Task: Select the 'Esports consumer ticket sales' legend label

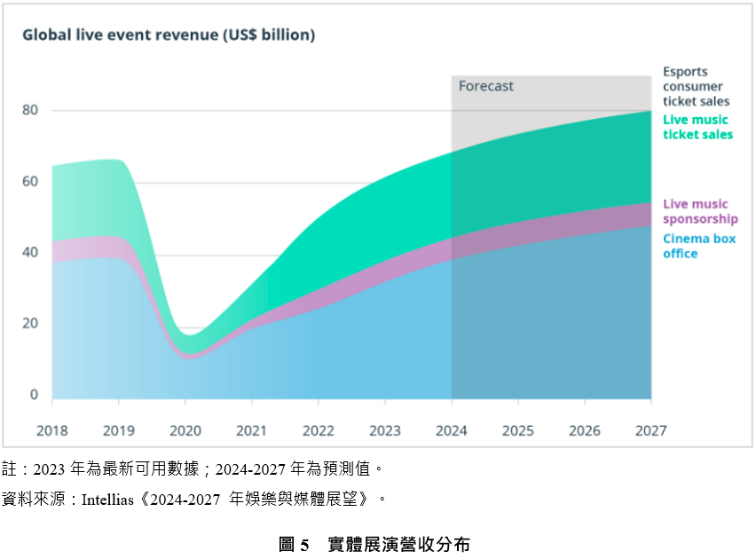Action: click(697, 86)
